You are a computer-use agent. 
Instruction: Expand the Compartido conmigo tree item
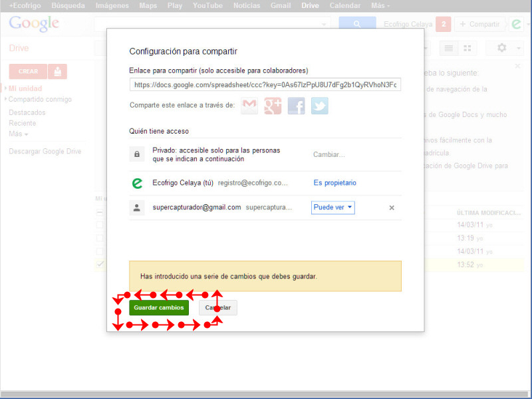pos(6,99)
